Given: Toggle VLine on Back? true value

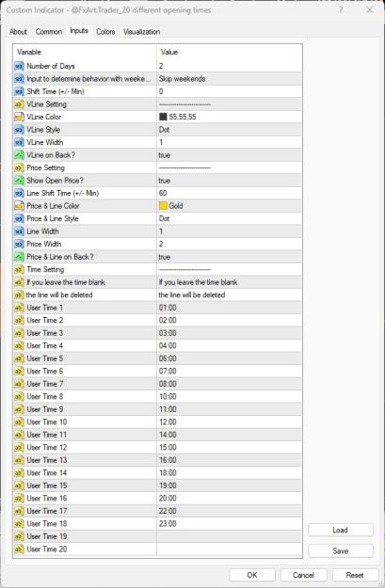Looking at the screenshot, I should coord(229,155).
